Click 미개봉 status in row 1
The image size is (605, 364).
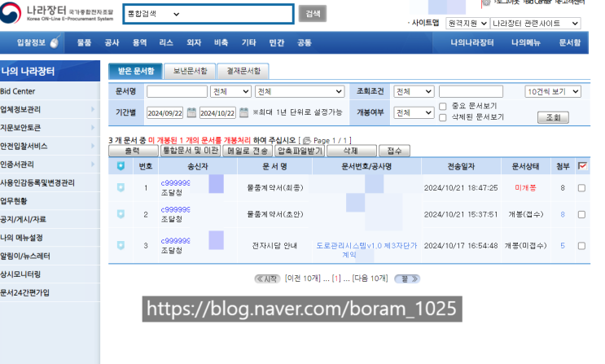(x=525, y=188)
